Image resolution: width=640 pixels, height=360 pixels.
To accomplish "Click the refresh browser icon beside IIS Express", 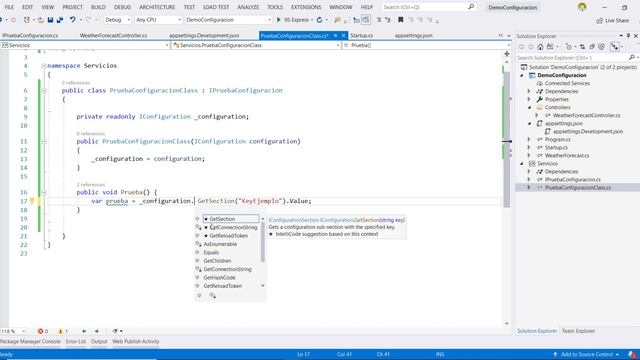I will point(320,20).
